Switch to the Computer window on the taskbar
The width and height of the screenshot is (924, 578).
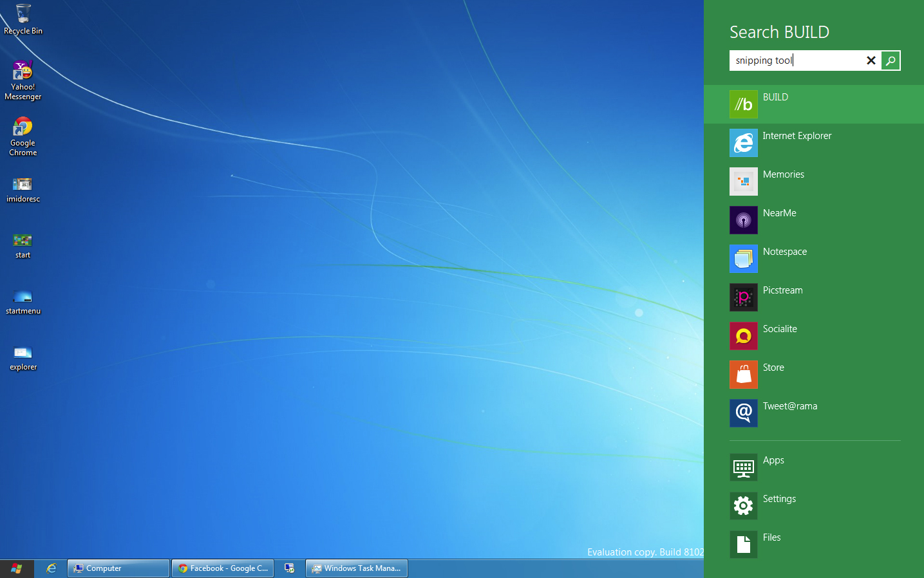pyautogui.click(x=118, y=568)
